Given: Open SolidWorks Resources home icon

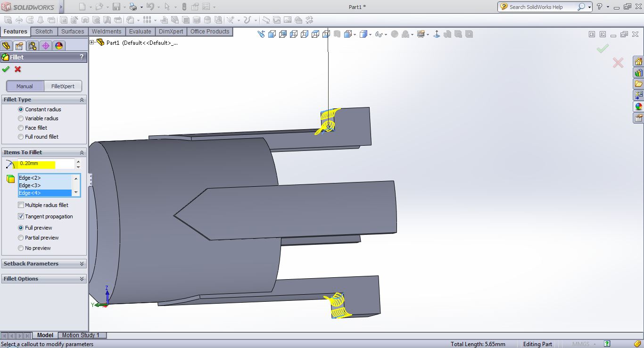Looking at the screenshot, I should point(638,62).
